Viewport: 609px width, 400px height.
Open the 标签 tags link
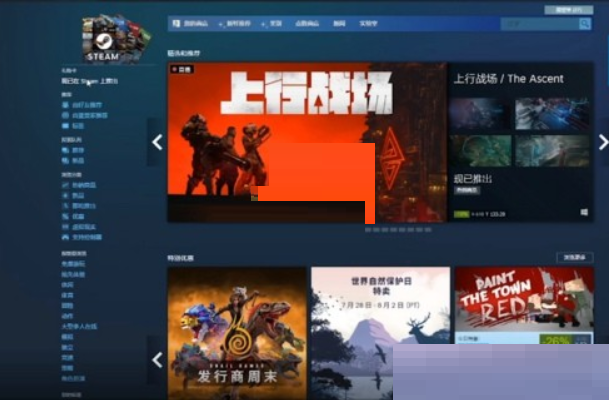coord(78,126)
